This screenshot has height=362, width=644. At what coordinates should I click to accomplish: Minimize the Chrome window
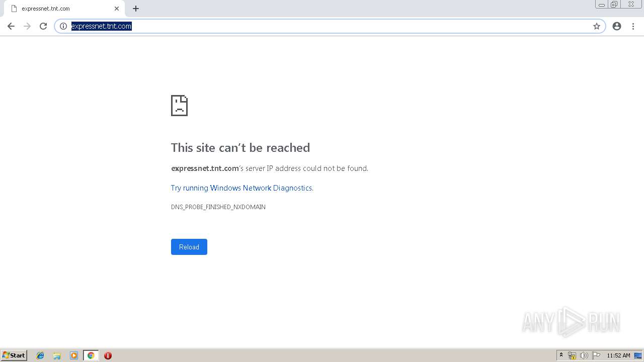[602, 5]
